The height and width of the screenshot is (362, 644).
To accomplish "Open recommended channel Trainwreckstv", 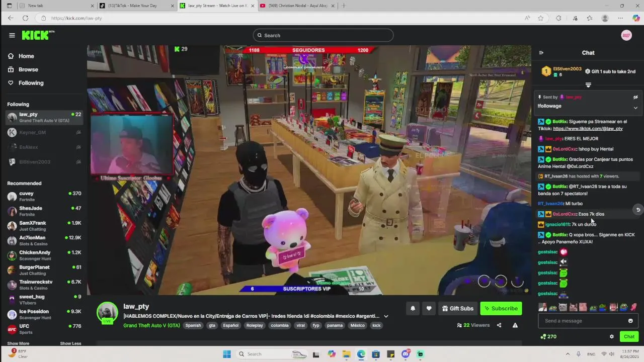I will pos(44,285).
